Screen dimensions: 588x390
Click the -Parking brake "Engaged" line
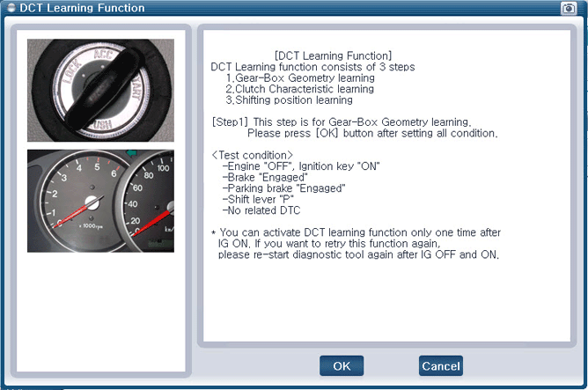pos(283,188)
